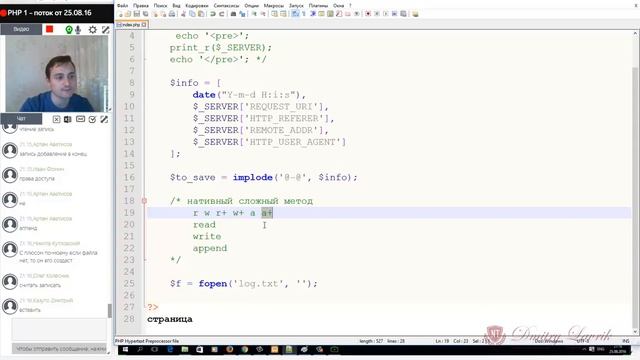The height and width of the screenshot is (360, 640).
Task: Click the chat list scrollbar thumb
Action: tap(109, 311)
